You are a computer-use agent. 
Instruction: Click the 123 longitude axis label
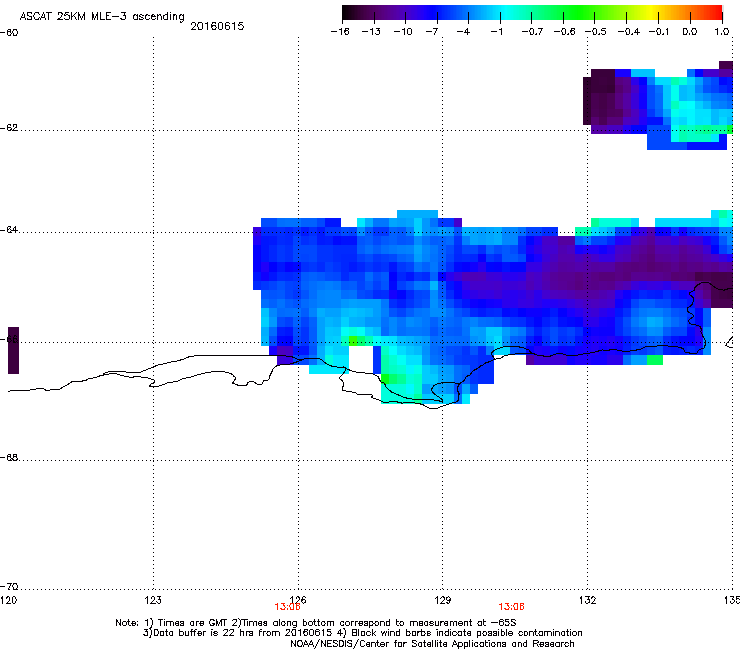pyautogui.click(x=153, y=600)
